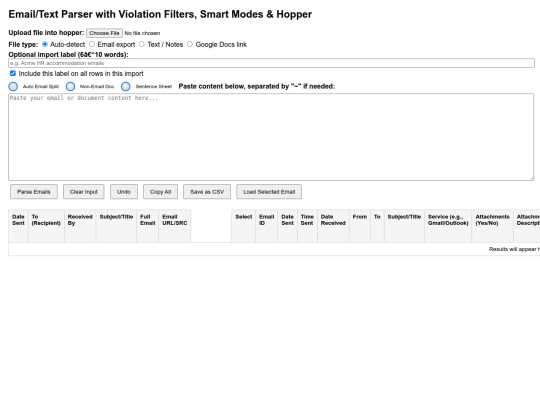
Task: Select the Email export file type
Action: (x=92, y=44)
